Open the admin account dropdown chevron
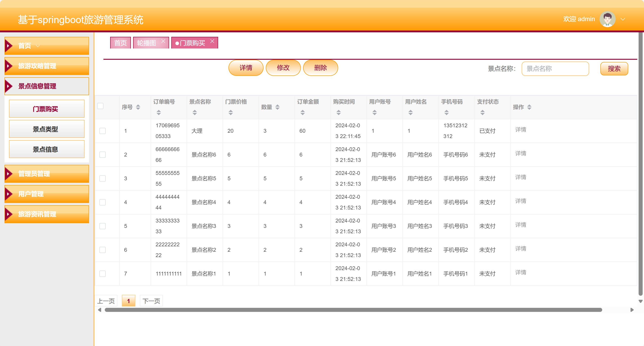 pyautogui.click(x=623, y=19)
